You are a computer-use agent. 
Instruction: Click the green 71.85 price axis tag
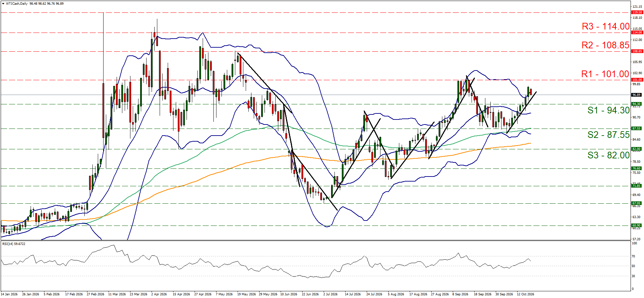pos(636,186)
